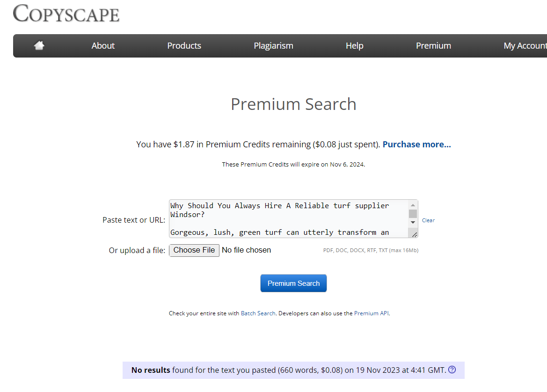Click the 'PDF, DOC, DOCX, RTF, TXT' file types note

coord(371,250)
